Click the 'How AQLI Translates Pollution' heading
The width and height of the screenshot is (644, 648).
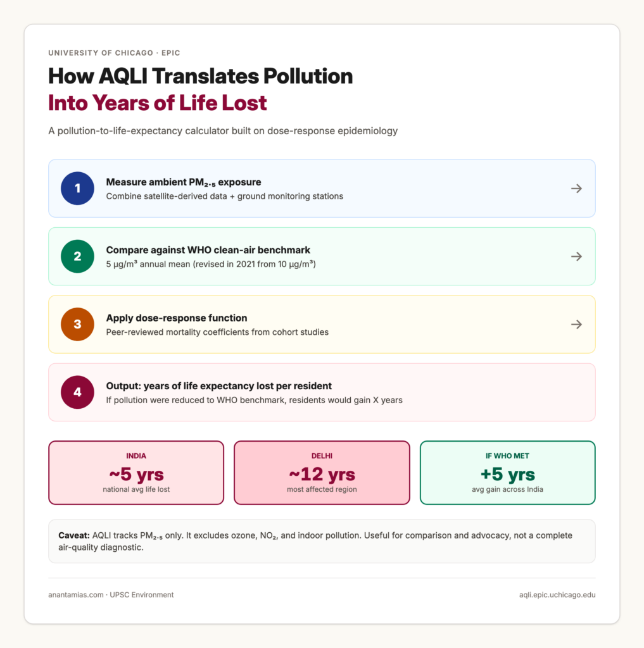[x=201, y=76]
